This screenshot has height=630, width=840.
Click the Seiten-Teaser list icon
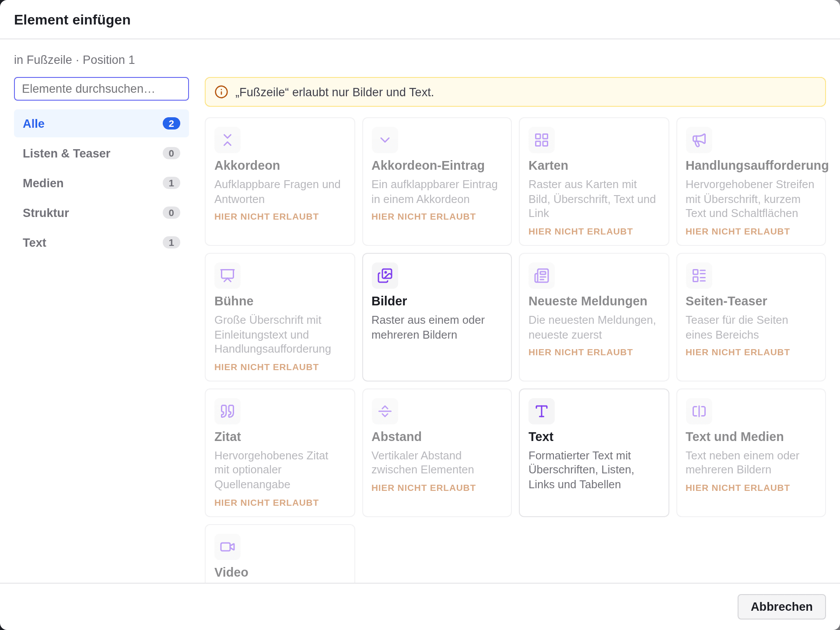[699, 276]
